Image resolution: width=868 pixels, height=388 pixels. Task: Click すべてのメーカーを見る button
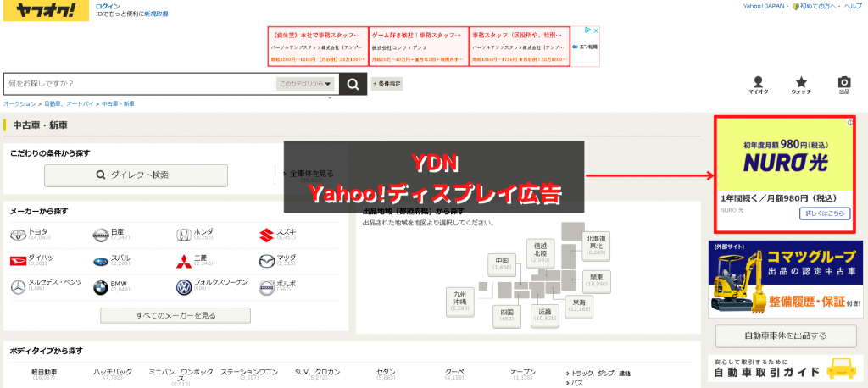175,315
